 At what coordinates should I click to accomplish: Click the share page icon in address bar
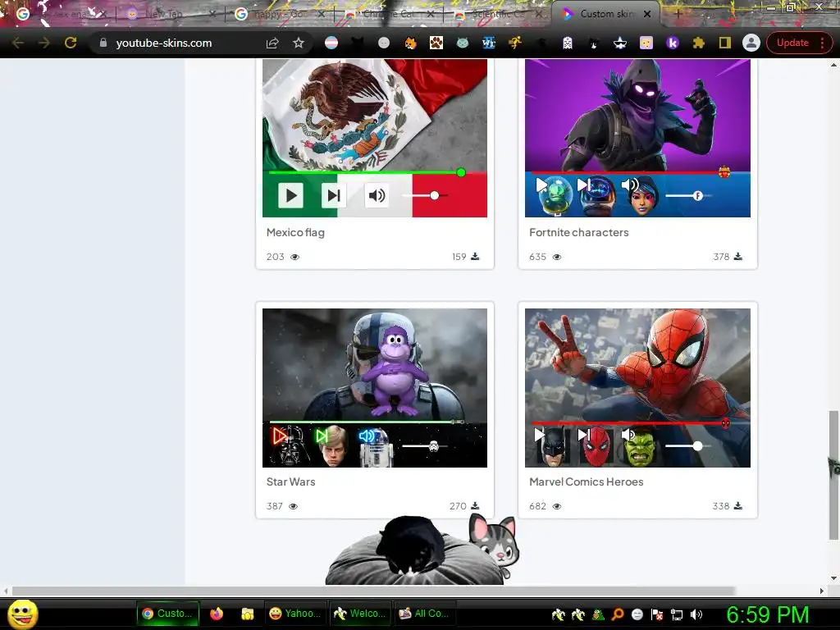pos(272,43)
